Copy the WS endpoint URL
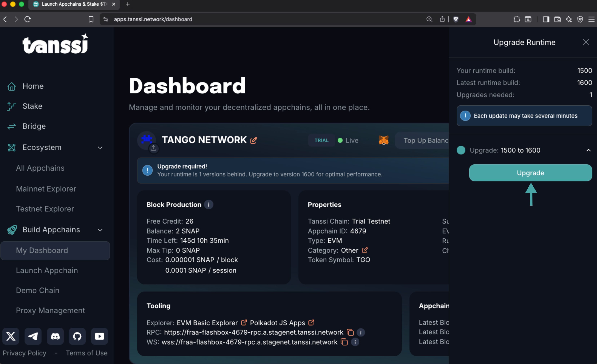This screenshot has height=364, width=597. click(344, 342)
